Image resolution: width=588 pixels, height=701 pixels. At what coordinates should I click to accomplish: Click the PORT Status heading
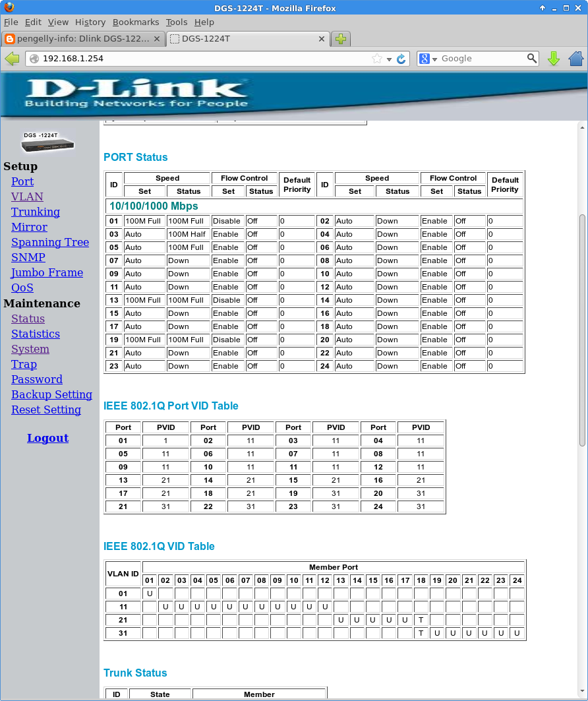pyautogui.click(x=135, y=158)
